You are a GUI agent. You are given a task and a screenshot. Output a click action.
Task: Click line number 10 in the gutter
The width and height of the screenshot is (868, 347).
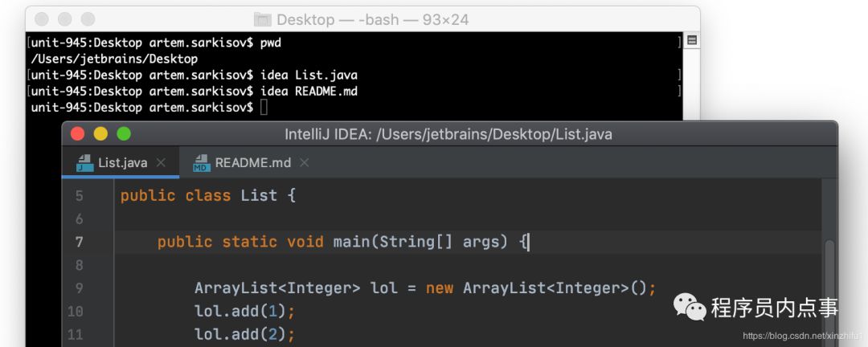[76, 312]
